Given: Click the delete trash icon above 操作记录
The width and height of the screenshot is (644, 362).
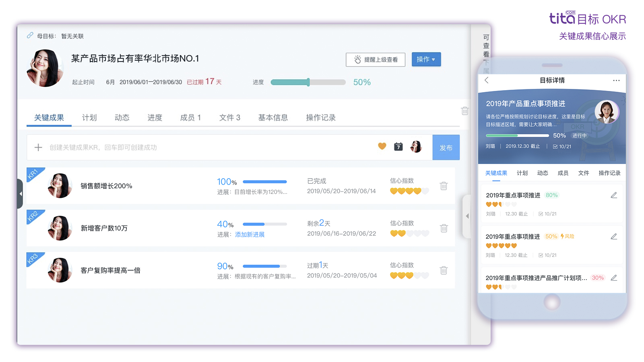Looking at the screenshot, I should [465, 111].
